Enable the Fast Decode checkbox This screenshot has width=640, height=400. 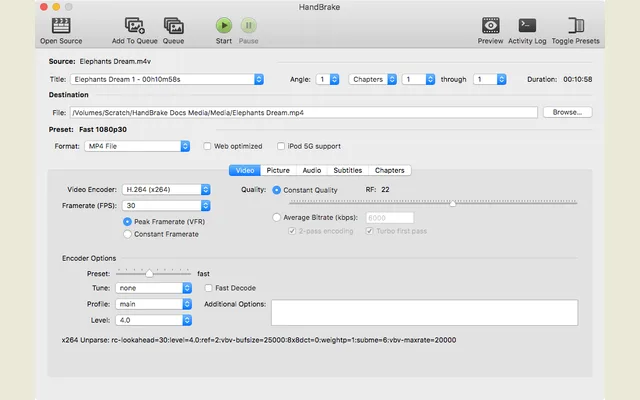tap(209, 288)
